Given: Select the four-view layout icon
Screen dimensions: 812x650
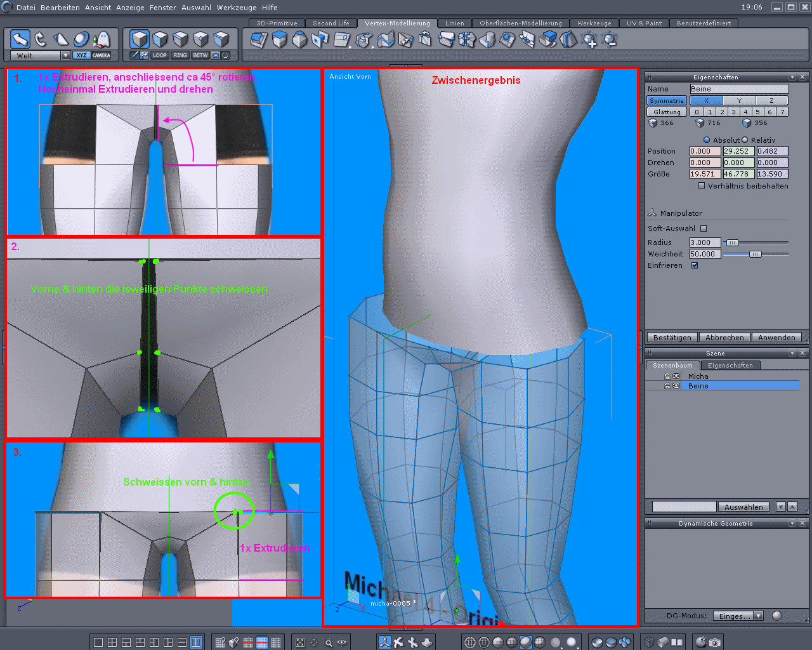Looking at the screenshot, I should tap(112, 642).
